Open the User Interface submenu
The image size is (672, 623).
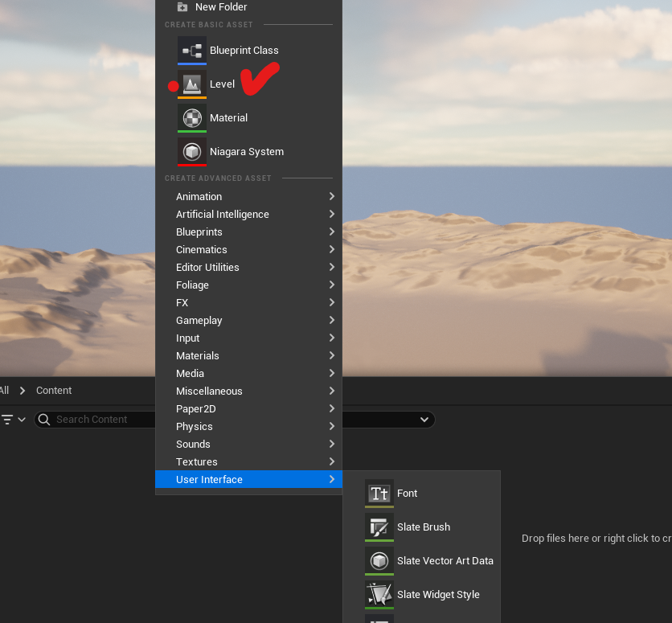[x=248, y=479]
